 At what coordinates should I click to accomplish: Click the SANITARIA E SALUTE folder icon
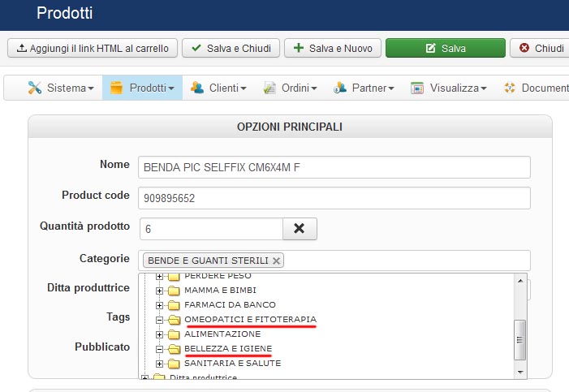pyautogui.click(x=174, y=364)
